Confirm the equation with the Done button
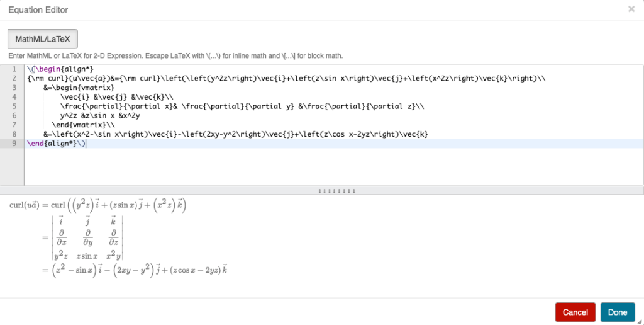This screenshot has height=325, width=644. [617, 312]
